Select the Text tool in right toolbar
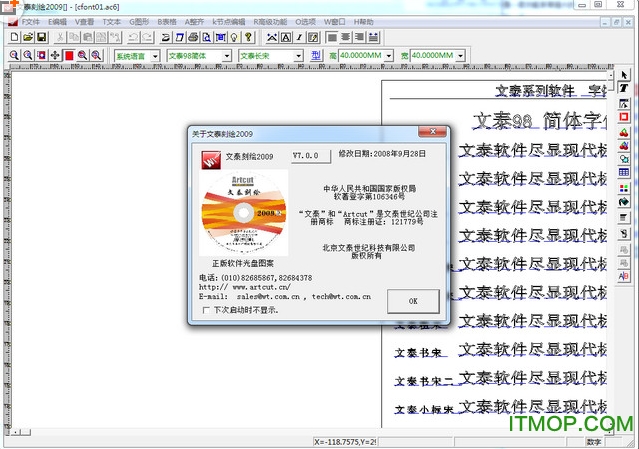The height and width of the screenshot is (449, 639). (624, 88)
